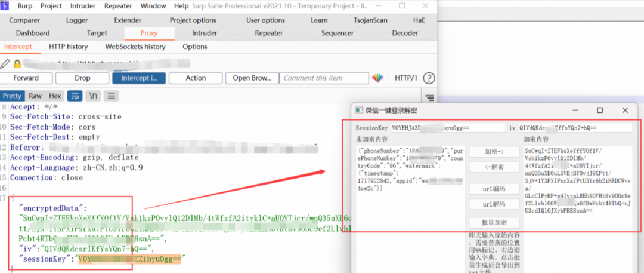This screenshot has height=273, width=644.
Task: Click the url编码 button
Action: [x=494, y=189]
